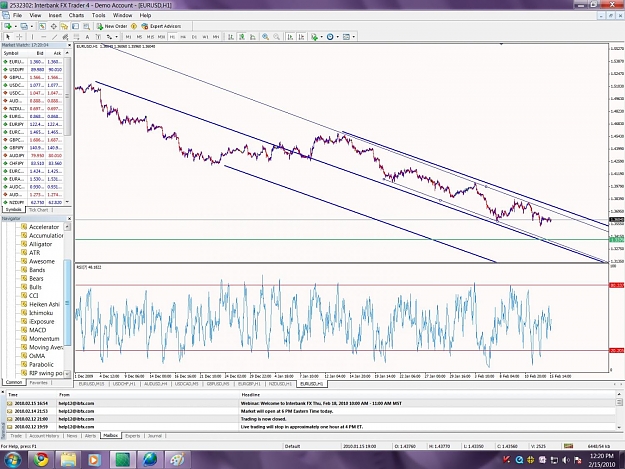
Task: Select the MACD indicator in Navigator
Action: (x=37, y=330)
